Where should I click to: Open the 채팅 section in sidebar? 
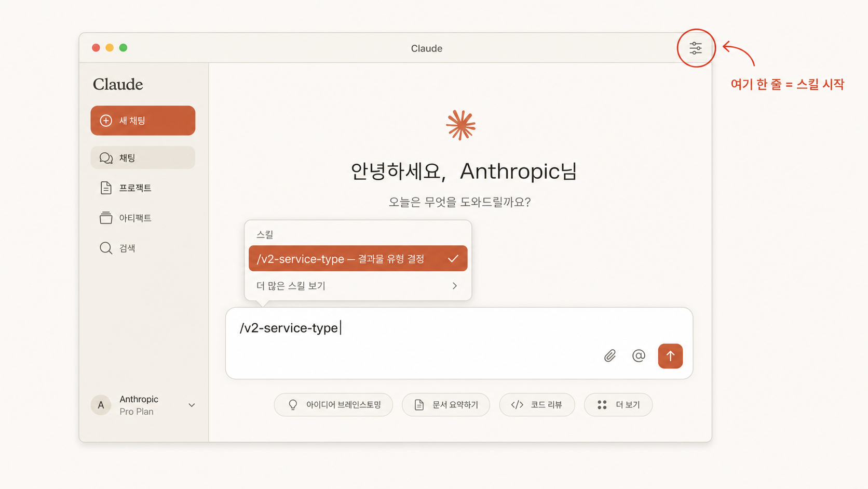click(143, 157)
